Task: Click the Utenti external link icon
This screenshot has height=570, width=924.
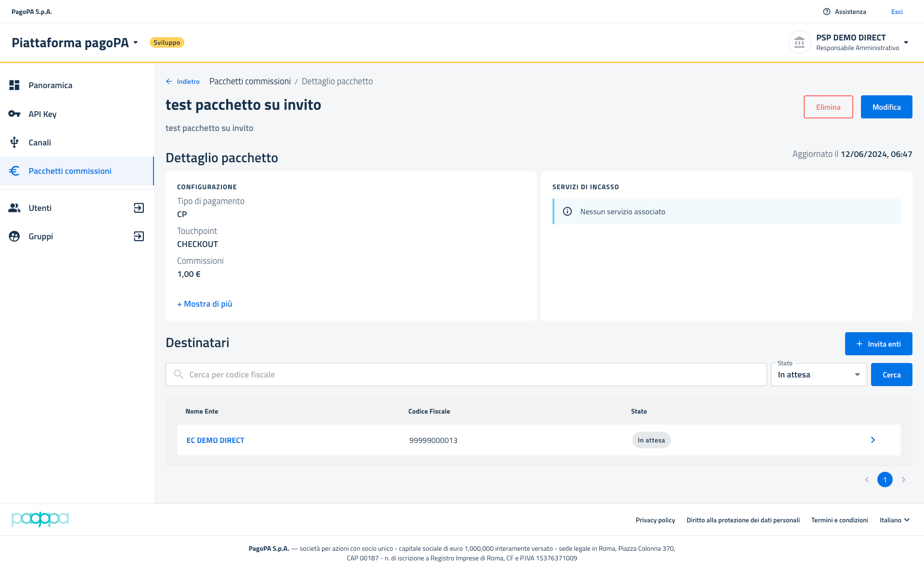Action: point(139,208)
